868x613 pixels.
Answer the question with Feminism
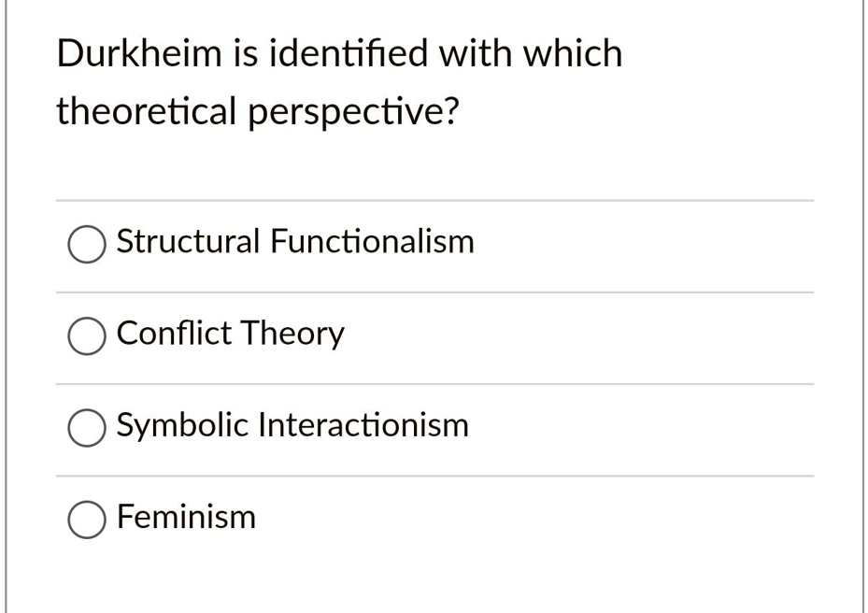(86, 520)
